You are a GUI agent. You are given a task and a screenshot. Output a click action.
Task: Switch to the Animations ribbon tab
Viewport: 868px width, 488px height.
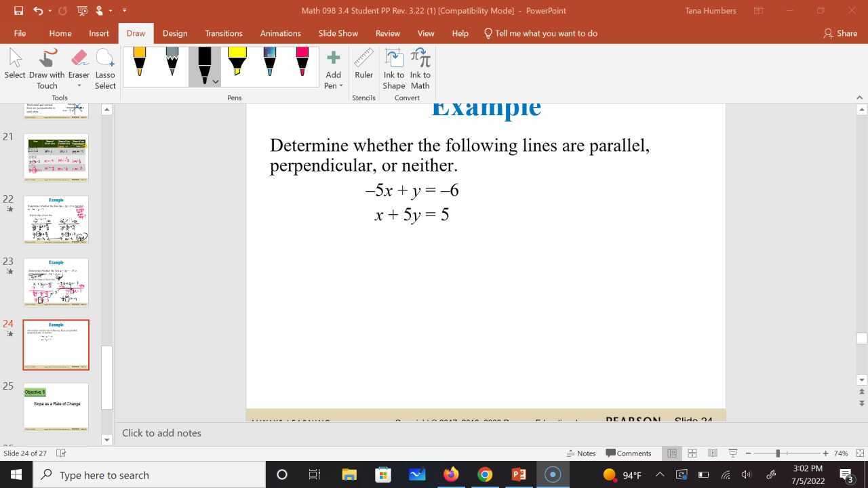point(280,33)
